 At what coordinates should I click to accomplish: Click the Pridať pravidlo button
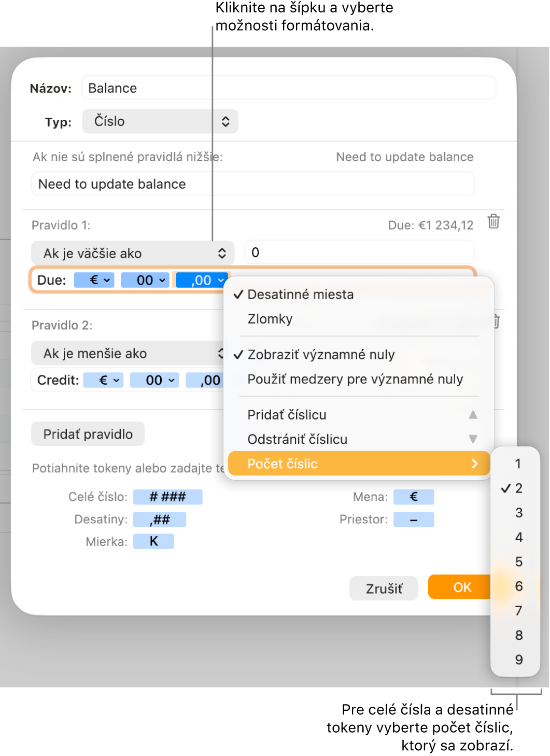(x=88, y=434)
